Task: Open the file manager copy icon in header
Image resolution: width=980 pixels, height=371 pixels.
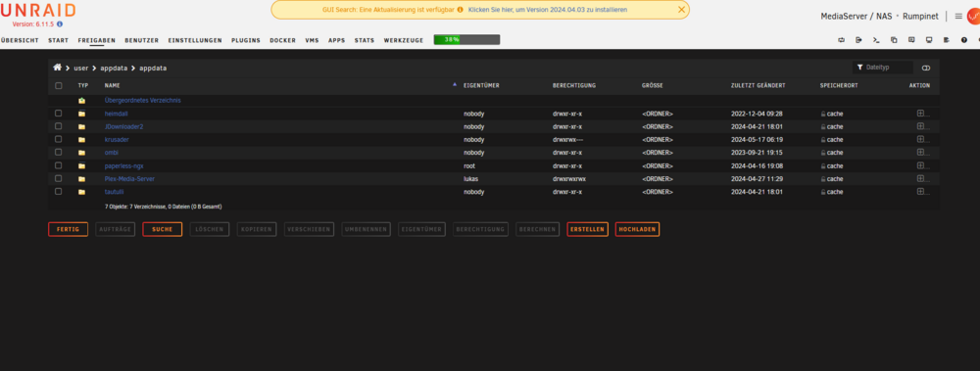Action: coord(894,40)
